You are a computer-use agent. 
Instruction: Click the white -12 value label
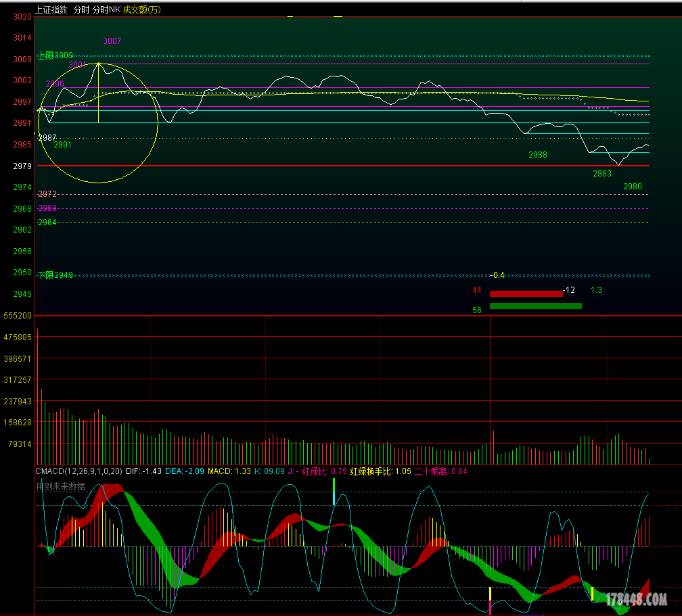point(569,290)
